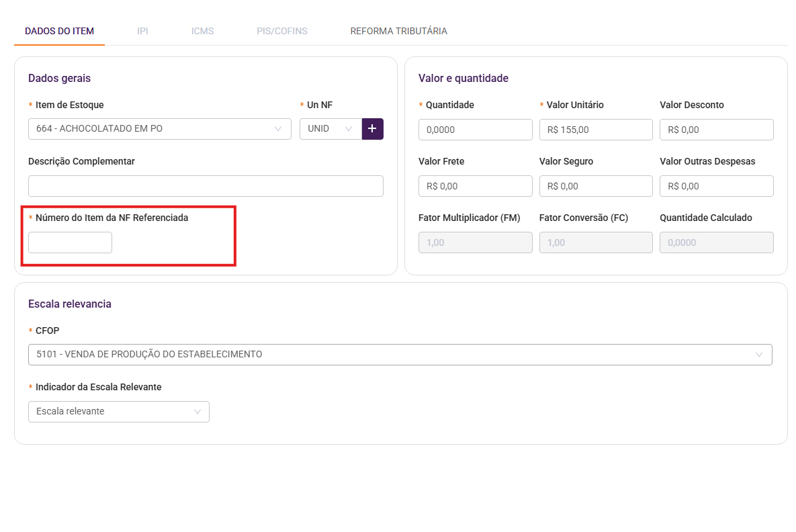Click the Quantidade input field
This screenshot has width=796, height=532.
click(475, 130)
